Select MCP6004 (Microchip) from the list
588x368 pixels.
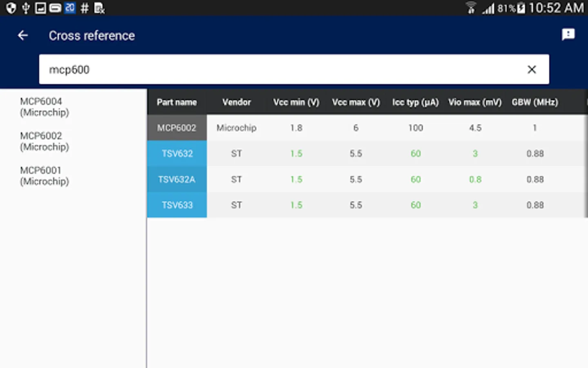point(45,107)
